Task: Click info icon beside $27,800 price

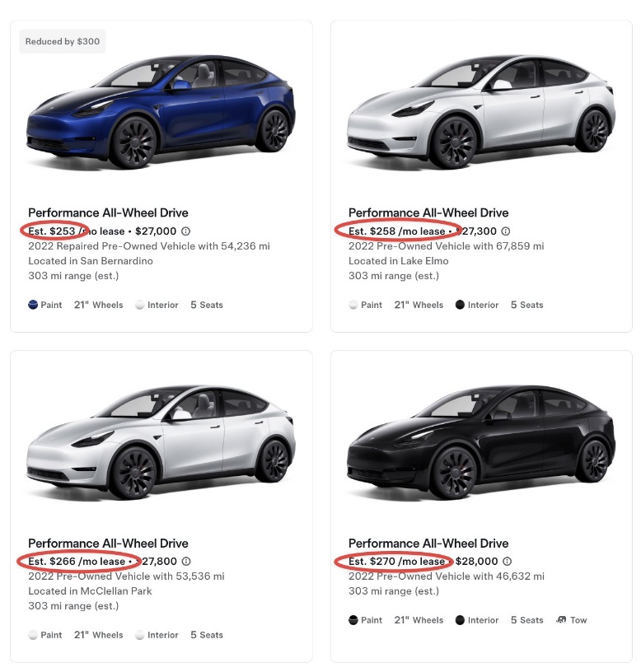Action: pos(186,562)
